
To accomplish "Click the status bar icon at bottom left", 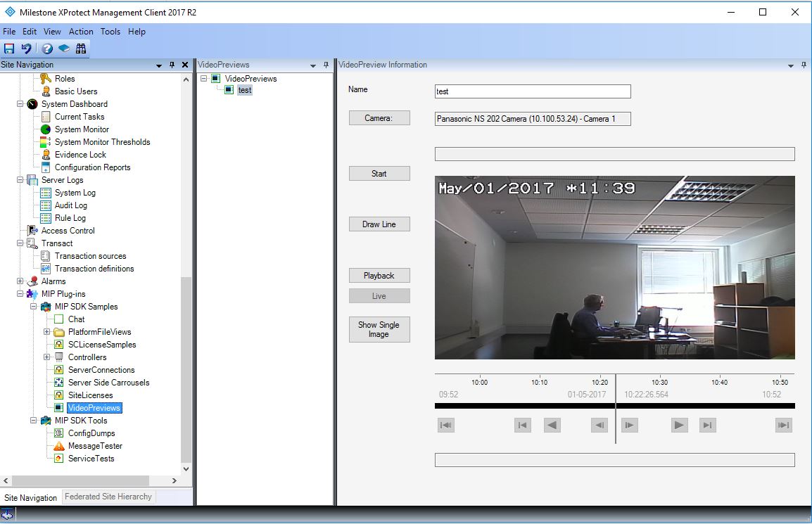I will (7, 515).
